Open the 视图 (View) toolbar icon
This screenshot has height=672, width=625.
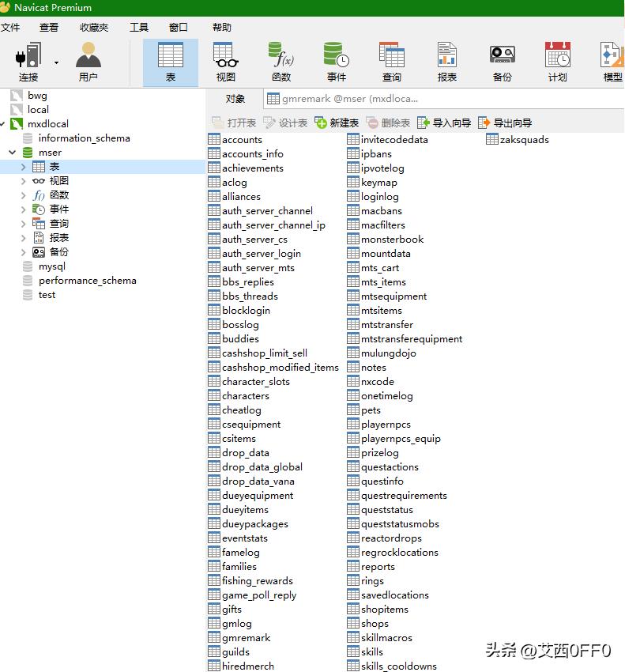(226, 62)
